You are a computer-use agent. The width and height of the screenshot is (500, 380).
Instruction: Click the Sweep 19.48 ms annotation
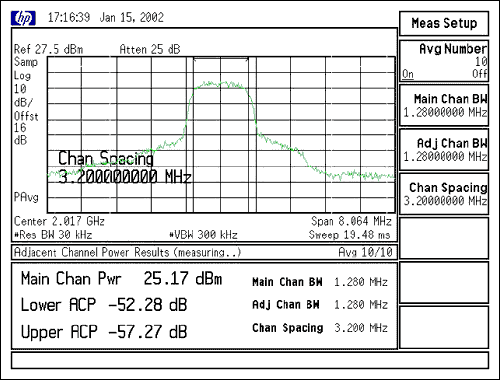349,235
